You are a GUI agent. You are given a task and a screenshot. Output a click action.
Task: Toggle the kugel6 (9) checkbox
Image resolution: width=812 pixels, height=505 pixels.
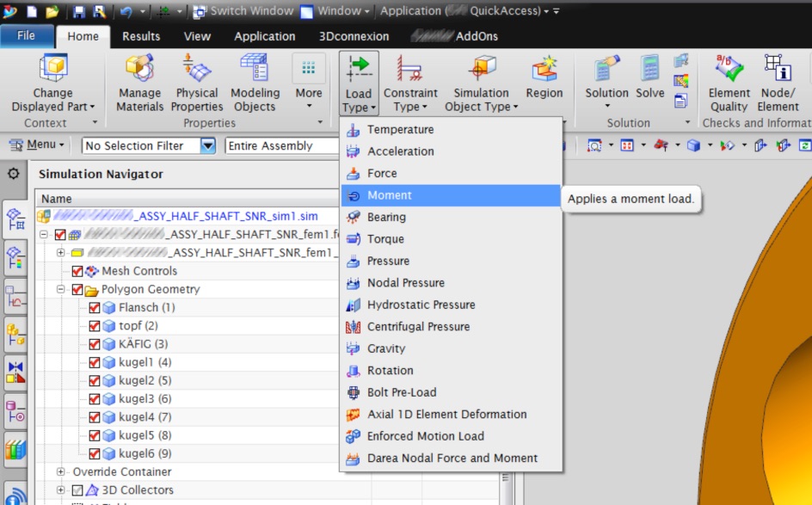click(95, 453)
